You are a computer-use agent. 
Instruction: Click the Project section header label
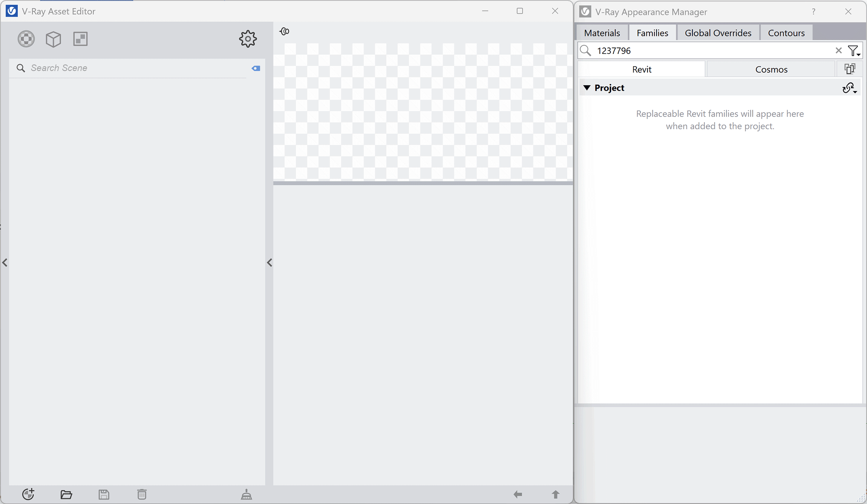pos(609,88)
